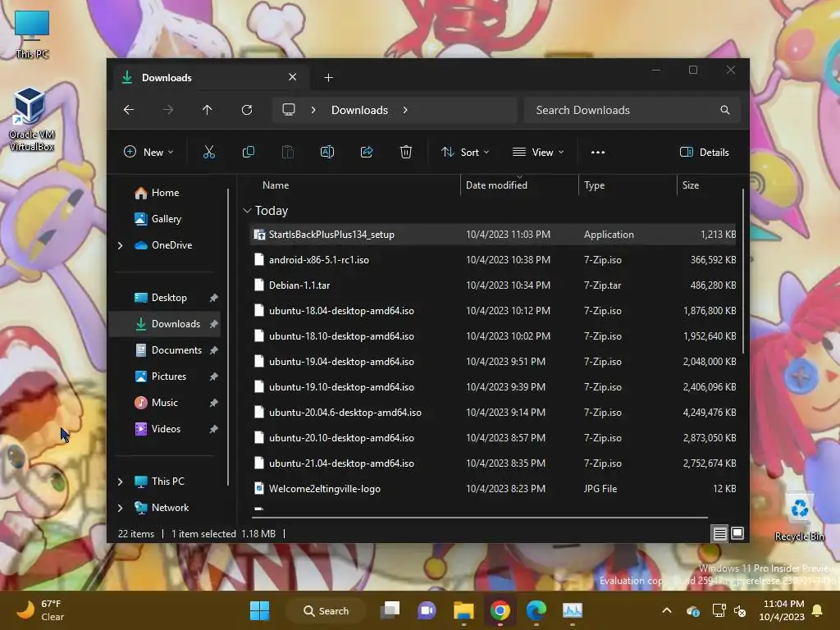Open Task View from taskbar
Screen dimensions: 840x630
click(x=390, y=610)
